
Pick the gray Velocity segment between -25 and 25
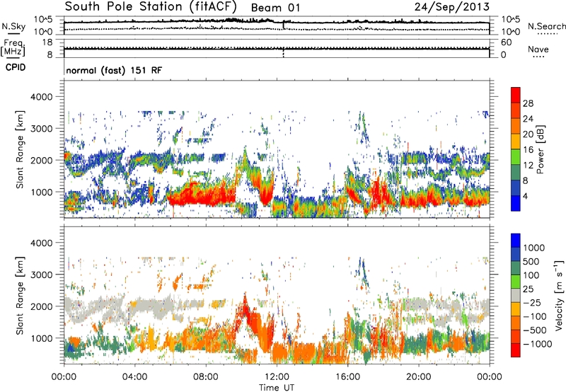516,295
